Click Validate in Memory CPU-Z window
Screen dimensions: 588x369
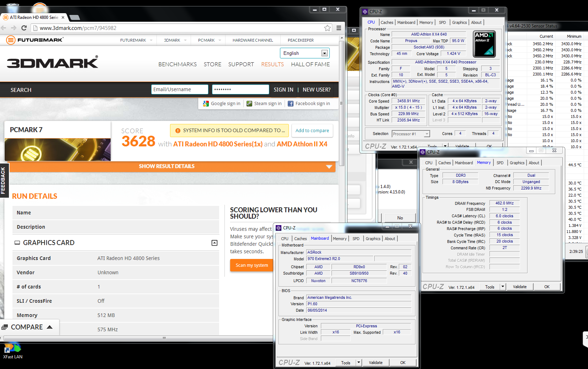(520, 287)
